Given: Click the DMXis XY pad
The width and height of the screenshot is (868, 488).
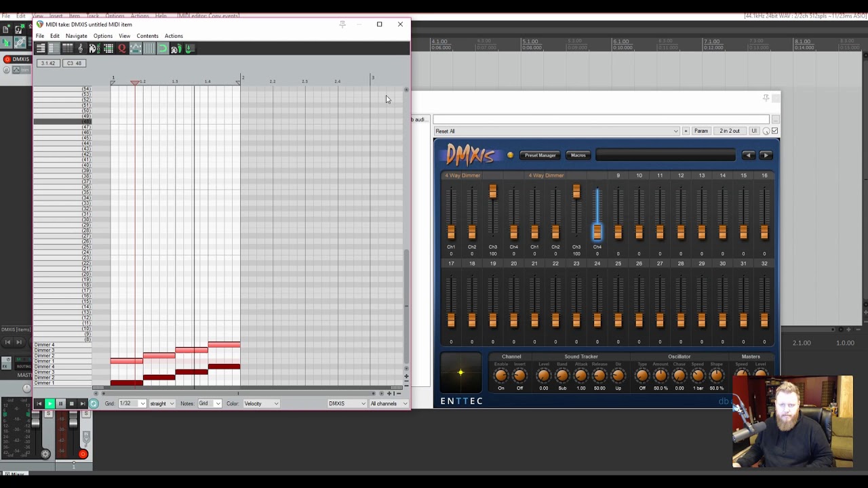Looking at the screenshot, I should [461, 372].
